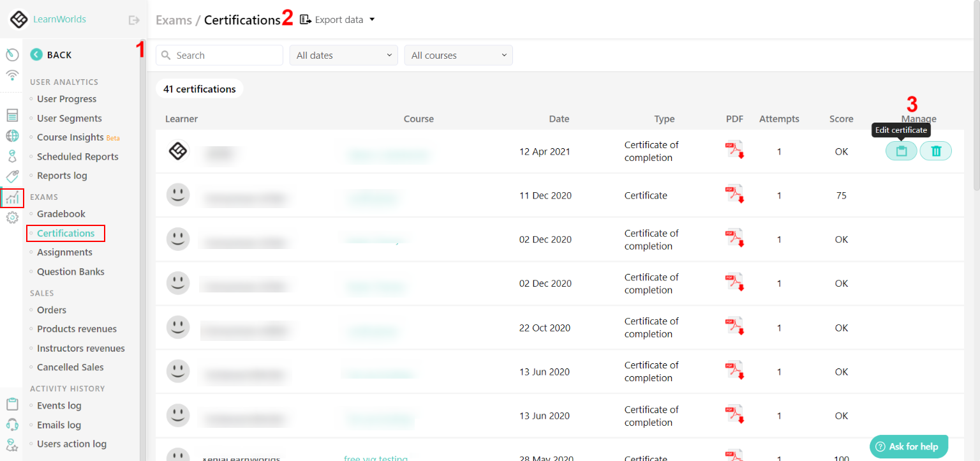This screenshot has width=980, height=461.
Task: Click the clipboard icon beside Events log
Action: coord(11,404)
